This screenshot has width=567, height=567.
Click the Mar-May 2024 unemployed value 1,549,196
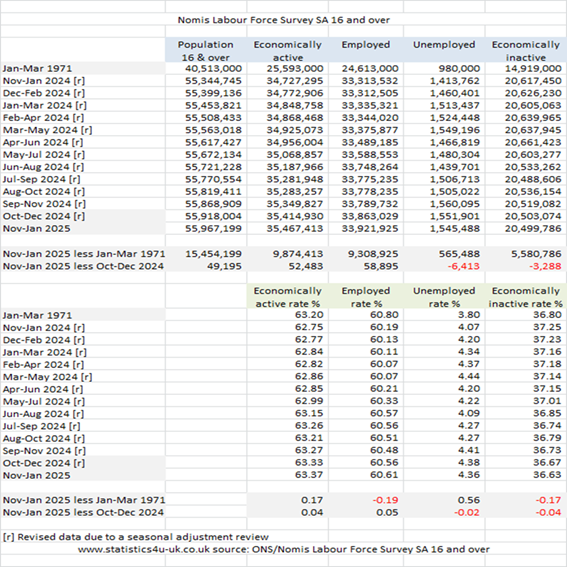455,130
